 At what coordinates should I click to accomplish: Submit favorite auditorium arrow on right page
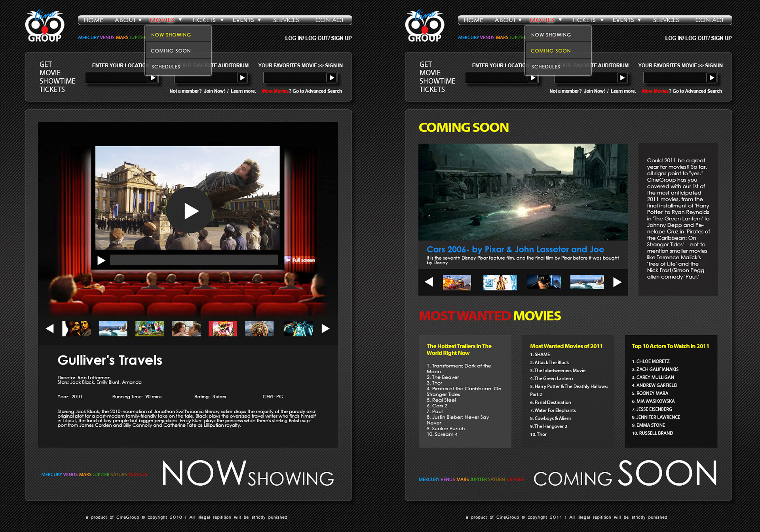point(622,78)
